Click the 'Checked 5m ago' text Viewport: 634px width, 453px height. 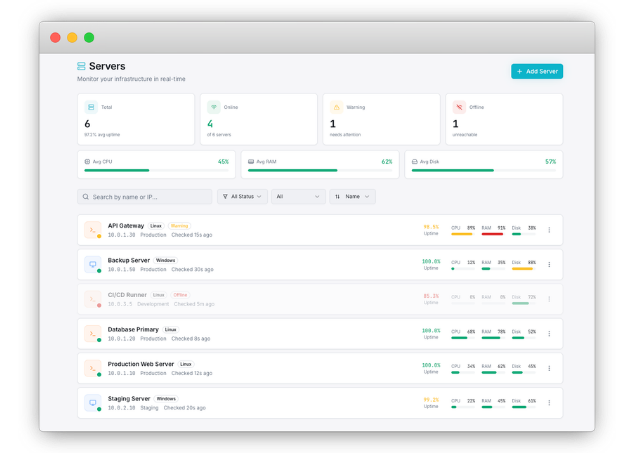point(194,304)
